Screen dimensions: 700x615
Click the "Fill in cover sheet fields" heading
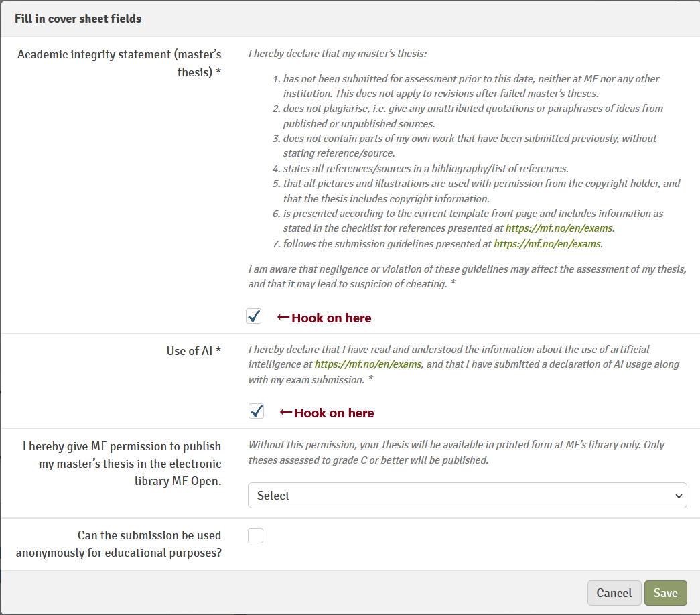(x=78, y=19)
